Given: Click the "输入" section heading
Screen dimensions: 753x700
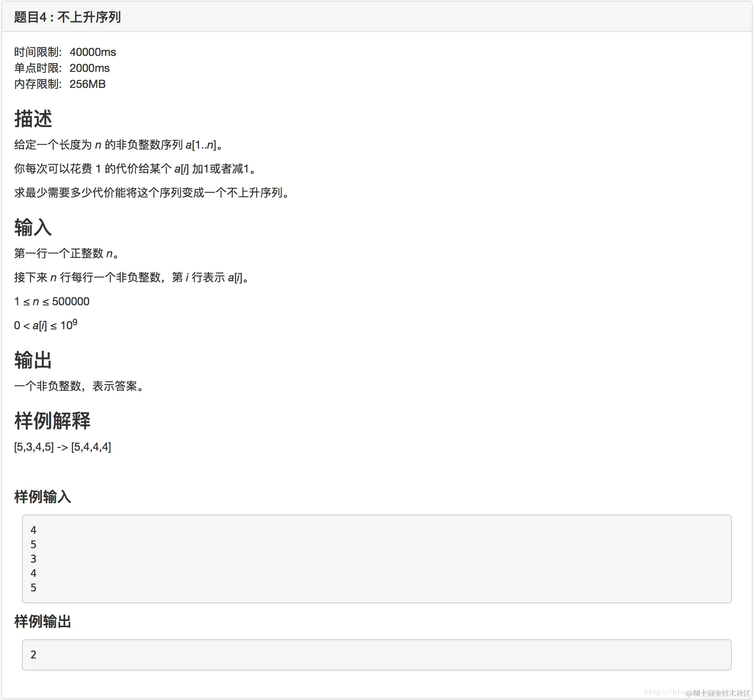Looking at the screenshot, I should click(x=33, y=227).
